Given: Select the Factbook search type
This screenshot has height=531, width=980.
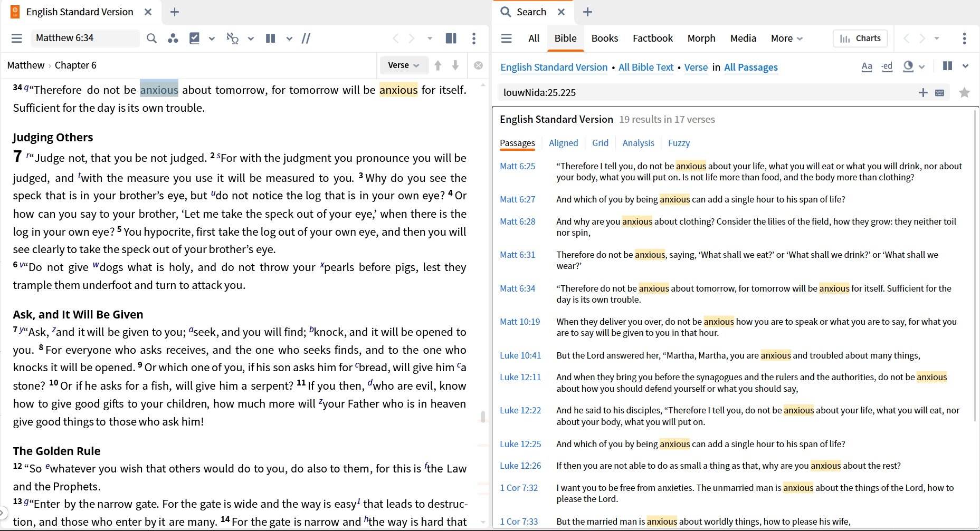Looking at the screenshot, I should pyautogui.click(x=653, y=38).
